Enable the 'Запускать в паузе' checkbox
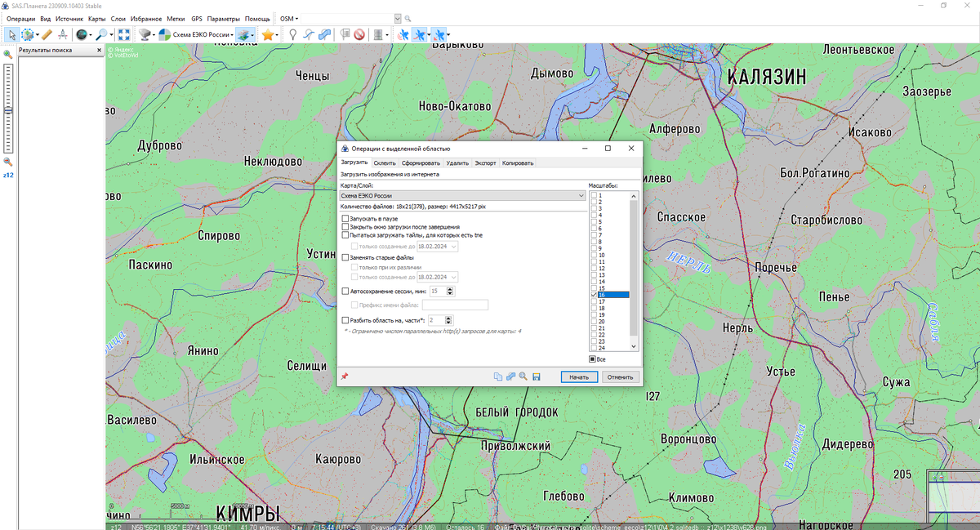The image size is (980, 530). 345,219
